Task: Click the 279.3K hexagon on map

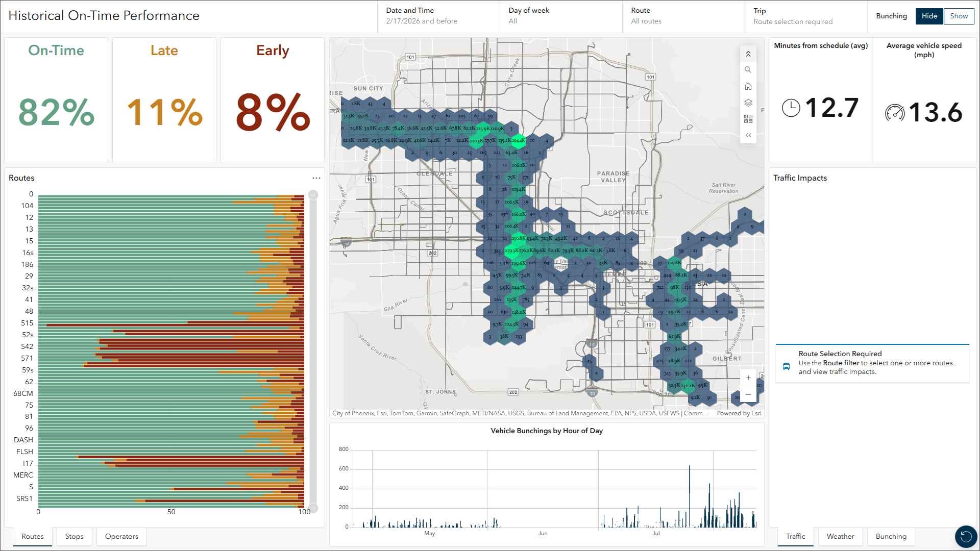Action: pos(511,251)
